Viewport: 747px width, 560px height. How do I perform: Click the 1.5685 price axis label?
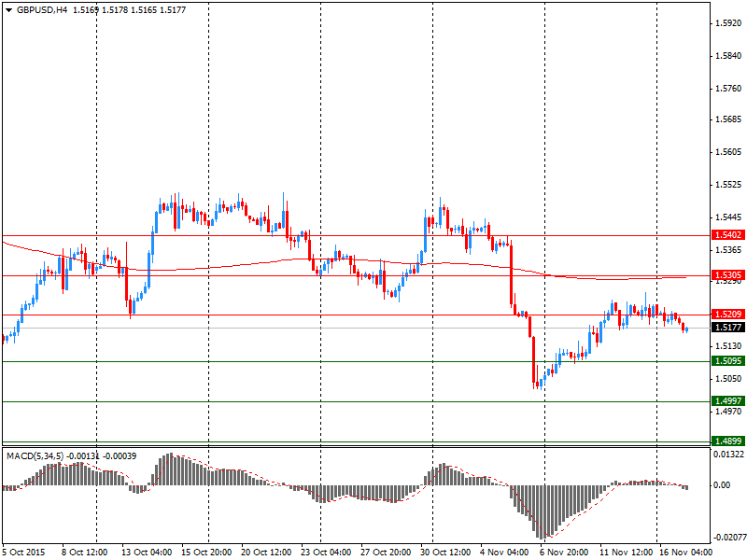[728, 119]
